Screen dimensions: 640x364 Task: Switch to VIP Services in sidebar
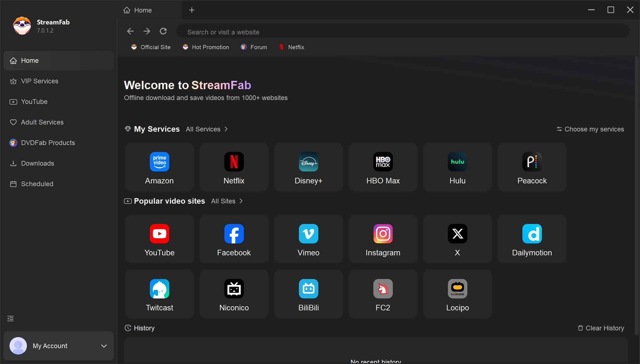click(x=39, y=81)
